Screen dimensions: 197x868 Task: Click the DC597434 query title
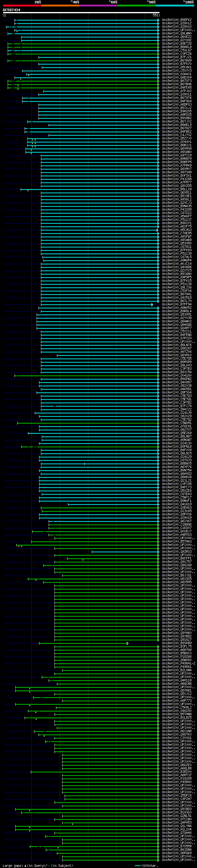(x=11, y=10)
